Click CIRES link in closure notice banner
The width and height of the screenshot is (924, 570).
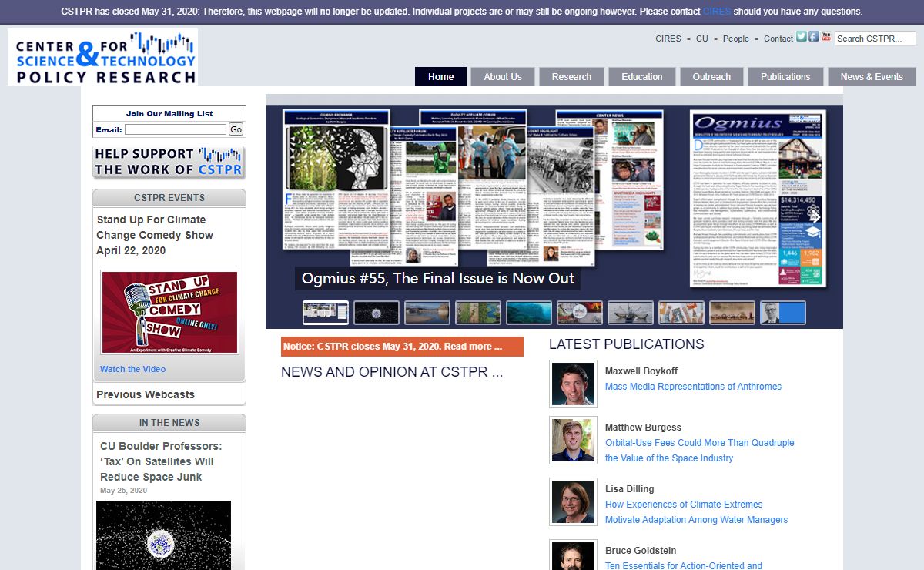[717, 12]
